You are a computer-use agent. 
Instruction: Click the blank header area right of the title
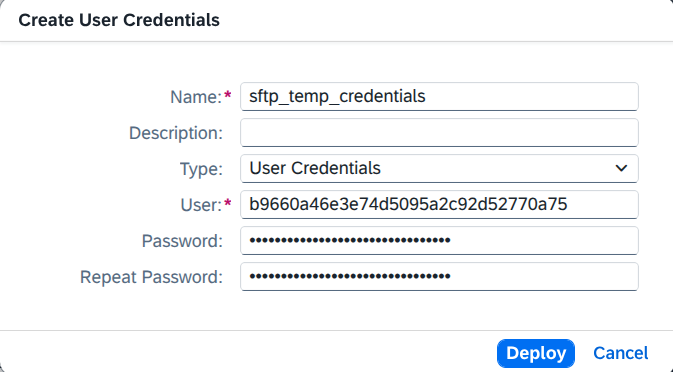[x=446, y=20]
